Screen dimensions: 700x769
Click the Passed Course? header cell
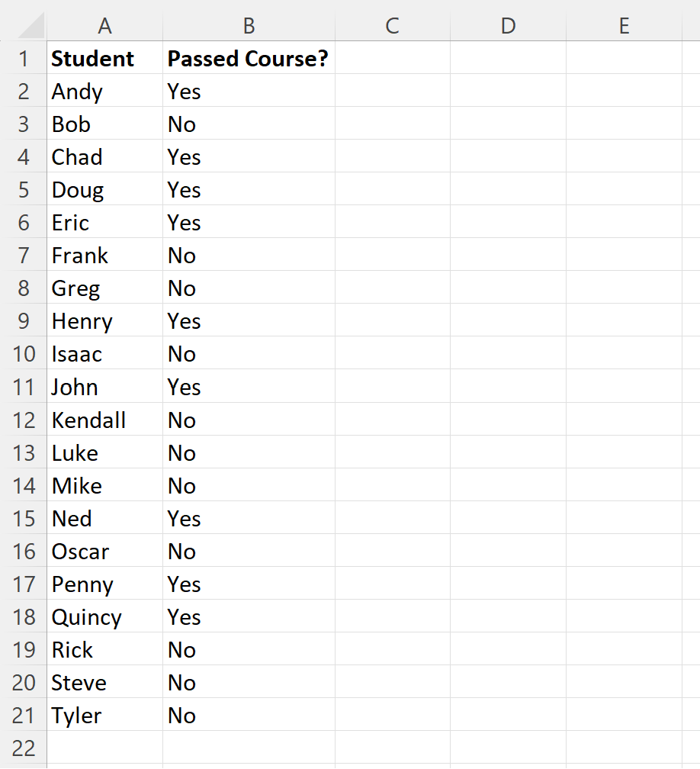[x=249, y=59]
